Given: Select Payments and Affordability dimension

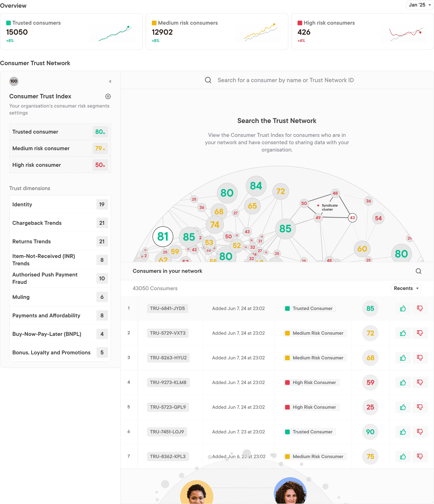Looking at the screenshot, I should 60,315.
